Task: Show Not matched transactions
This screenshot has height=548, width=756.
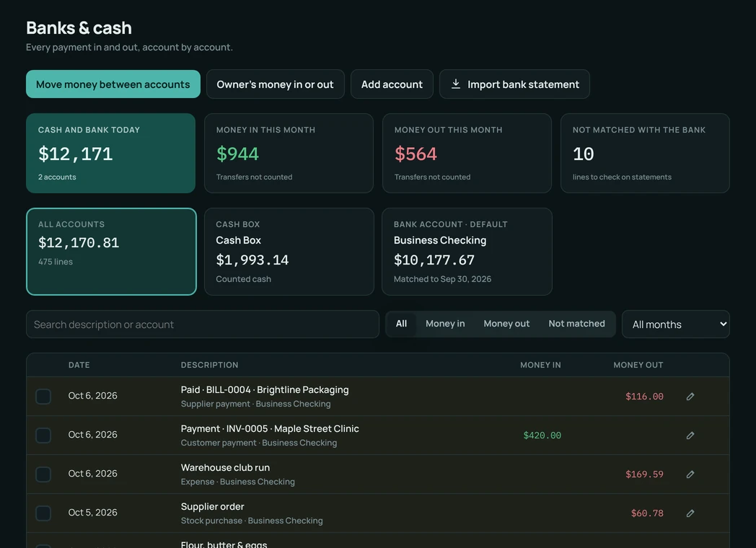Action: pyautogui.click(x=576, y=324)
